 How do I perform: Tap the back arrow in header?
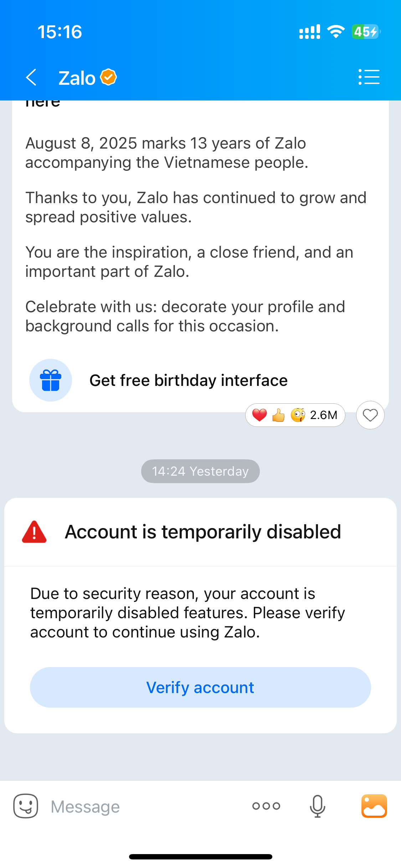point(31,77)
